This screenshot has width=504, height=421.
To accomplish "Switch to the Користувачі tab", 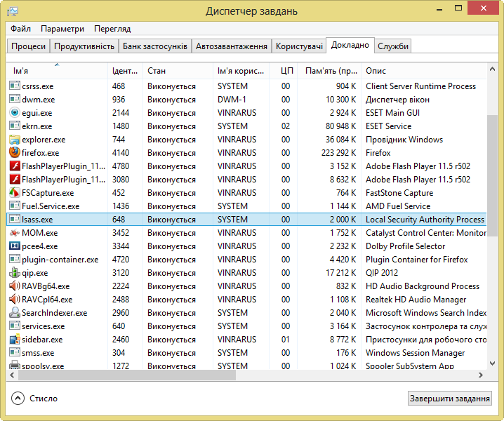I will pyautogui.click(x=299, y=46).
